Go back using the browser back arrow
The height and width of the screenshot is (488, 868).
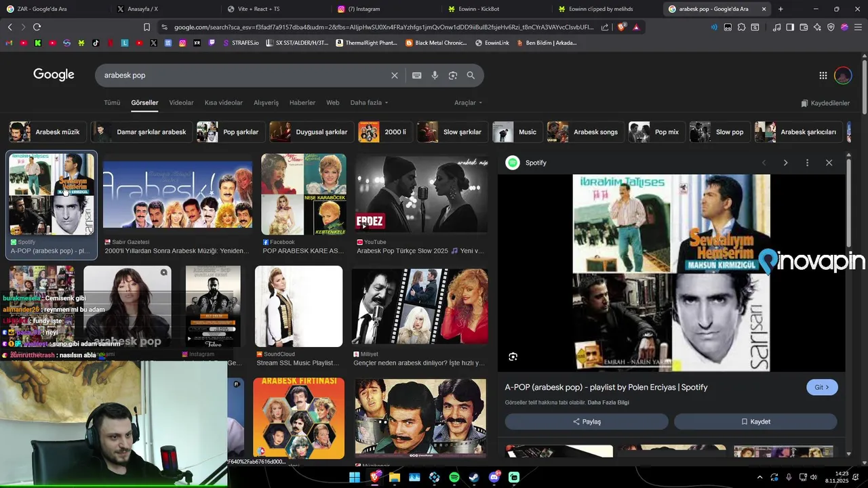[x=9, y=27]
